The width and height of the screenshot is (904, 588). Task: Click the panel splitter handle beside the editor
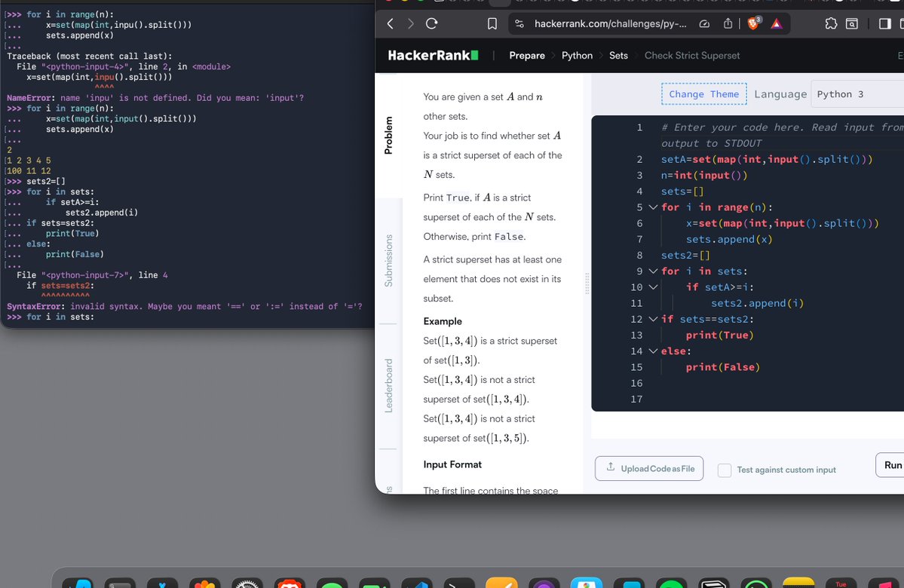coord(587,283)
